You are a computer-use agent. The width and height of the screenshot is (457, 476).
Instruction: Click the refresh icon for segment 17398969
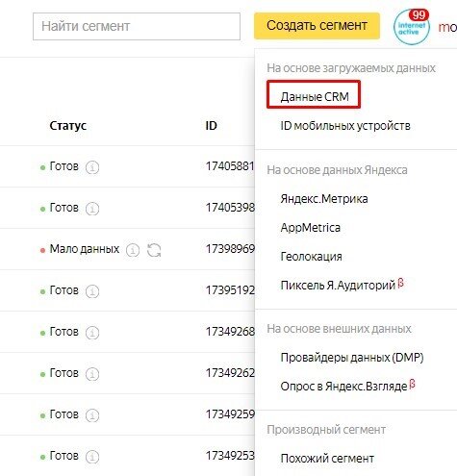pyautogui.click(x=154, y=250)
